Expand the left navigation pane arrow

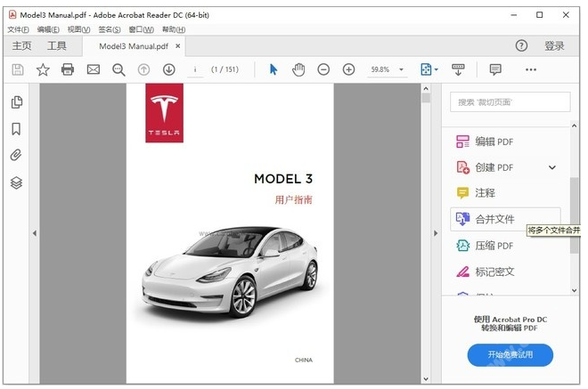[x=34, y=233]
